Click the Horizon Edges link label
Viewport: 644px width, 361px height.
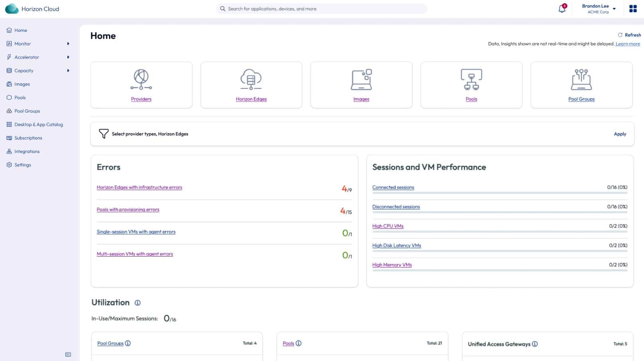point(251,99)
